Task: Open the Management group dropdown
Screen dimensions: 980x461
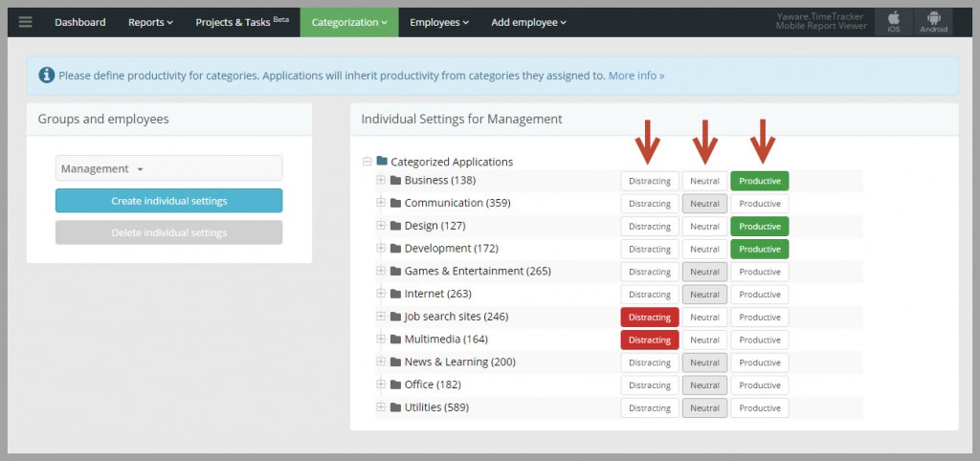Action: (x=168, y=168)
